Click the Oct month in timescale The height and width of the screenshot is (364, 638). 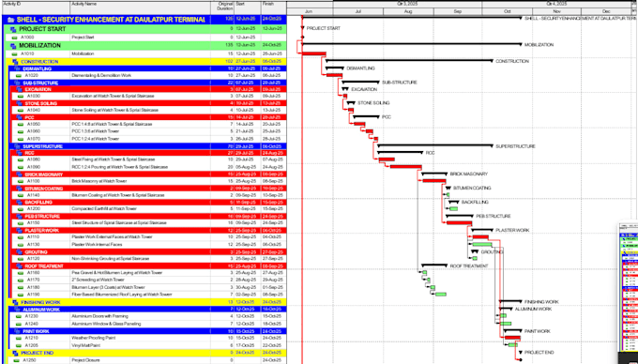508,12
